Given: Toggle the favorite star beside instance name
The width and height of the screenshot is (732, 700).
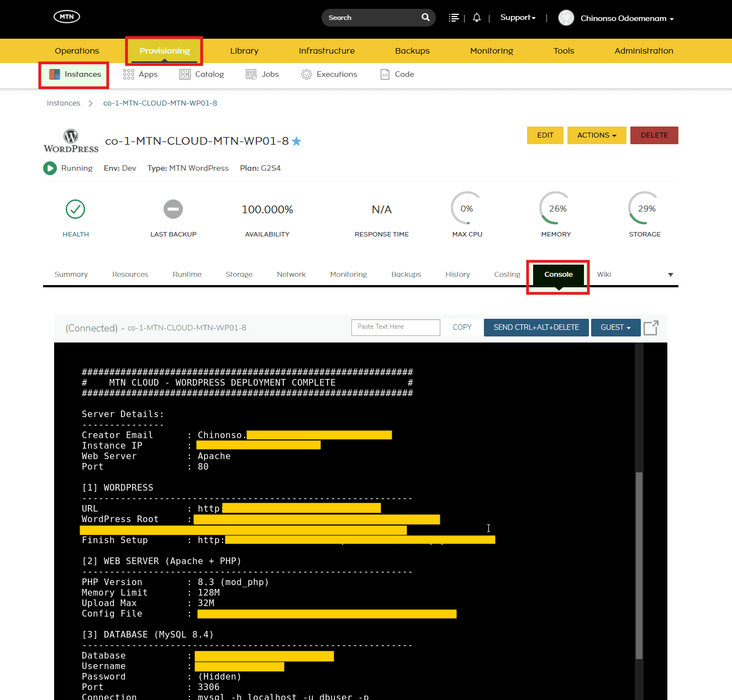Looking at the screenshot, I should (x=297, y=141).
